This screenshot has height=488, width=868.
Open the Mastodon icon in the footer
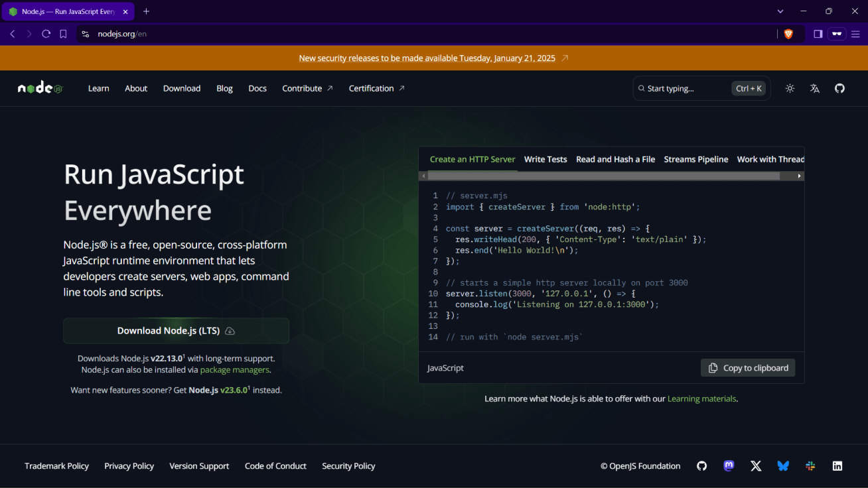coord(729,466)
